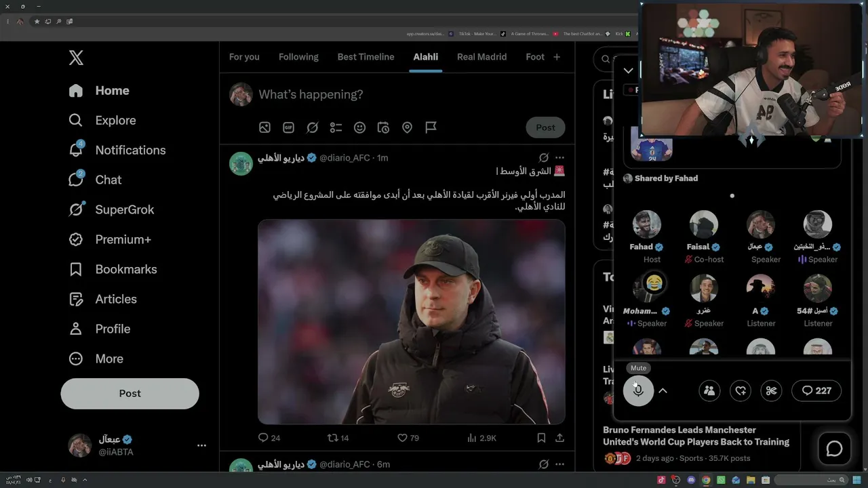Reply to the Werner tweet
The image size is (868, 488).
click(x=269, y=438)
